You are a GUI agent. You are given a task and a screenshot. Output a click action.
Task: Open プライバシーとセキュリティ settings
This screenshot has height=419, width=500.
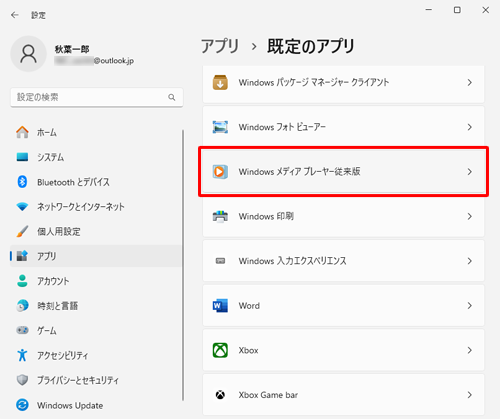[96, 380]
